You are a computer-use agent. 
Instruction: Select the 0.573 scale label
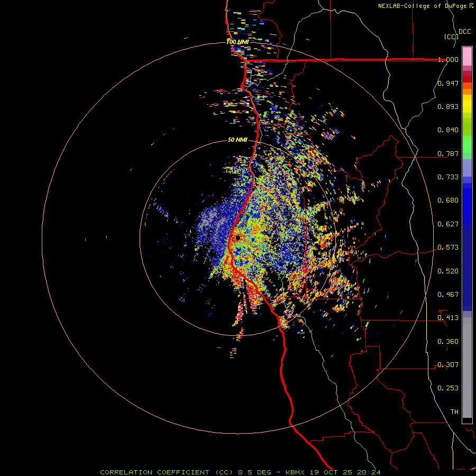(448, 248)
